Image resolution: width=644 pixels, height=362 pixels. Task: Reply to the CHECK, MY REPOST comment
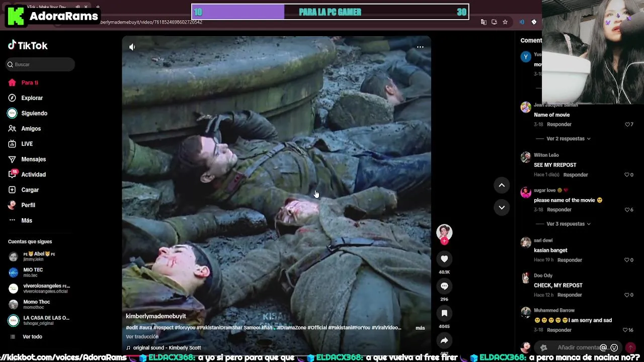(x=570, y=295)
